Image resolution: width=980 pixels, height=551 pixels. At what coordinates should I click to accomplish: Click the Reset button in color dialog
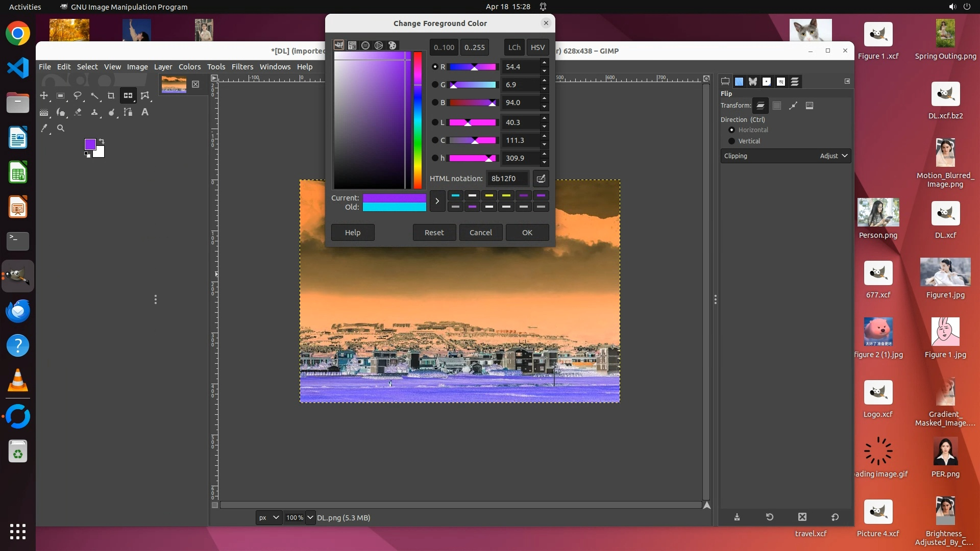[x=434, y=233]
